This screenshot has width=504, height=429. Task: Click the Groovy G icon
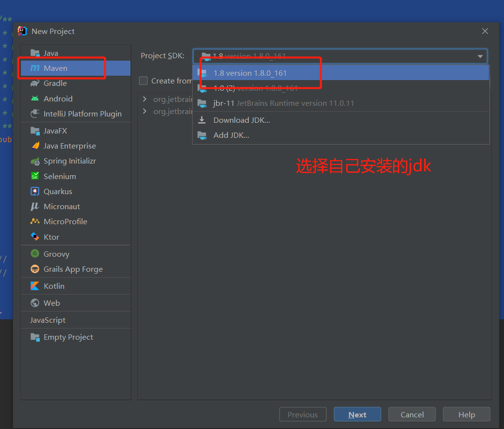pos(35,253)
